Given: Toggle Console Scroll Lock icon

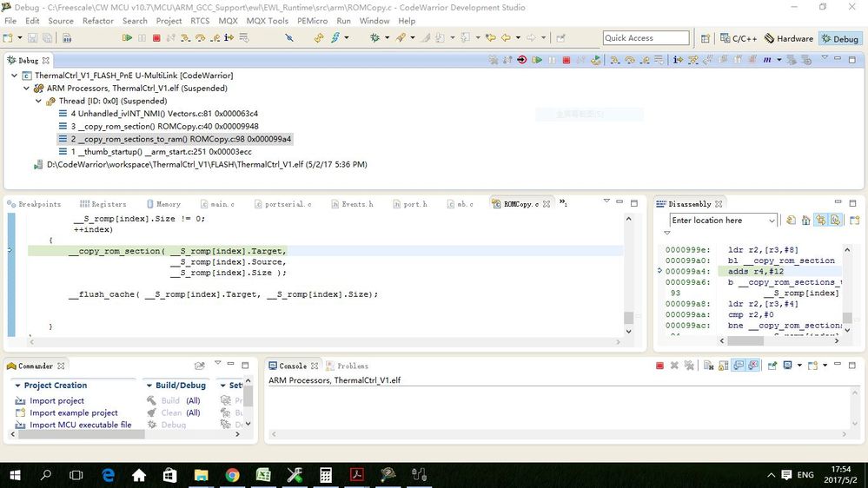Looking at the screenshot, I should 724,366.
